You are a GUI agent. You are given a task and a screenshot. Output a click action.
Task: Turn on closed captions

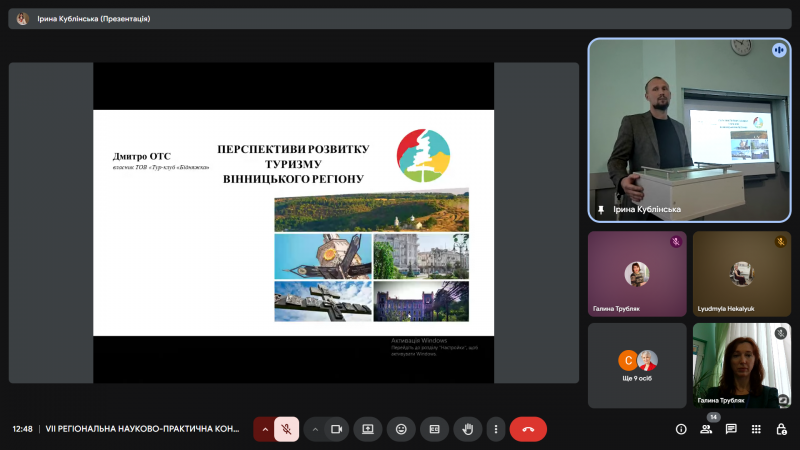(434, 429)
